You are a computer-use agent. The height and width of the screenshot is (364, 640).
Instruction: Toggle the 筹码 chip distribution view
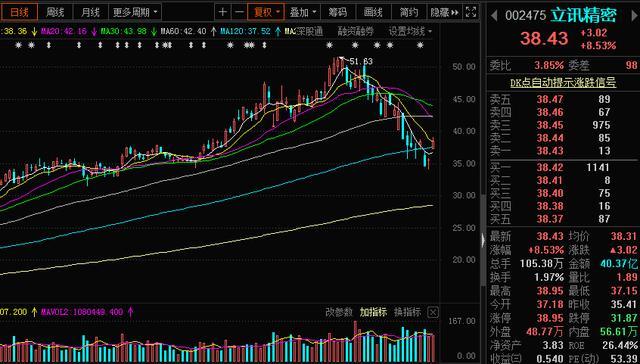click(x=338, y=12)
